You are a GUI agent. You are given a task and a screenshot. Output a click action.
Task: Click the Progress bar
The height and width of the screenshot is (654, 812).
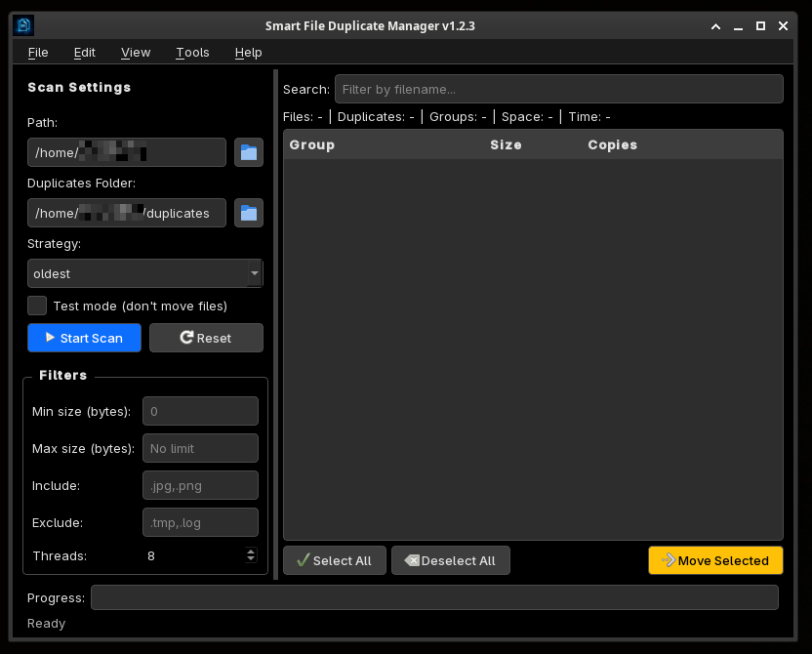434,597
